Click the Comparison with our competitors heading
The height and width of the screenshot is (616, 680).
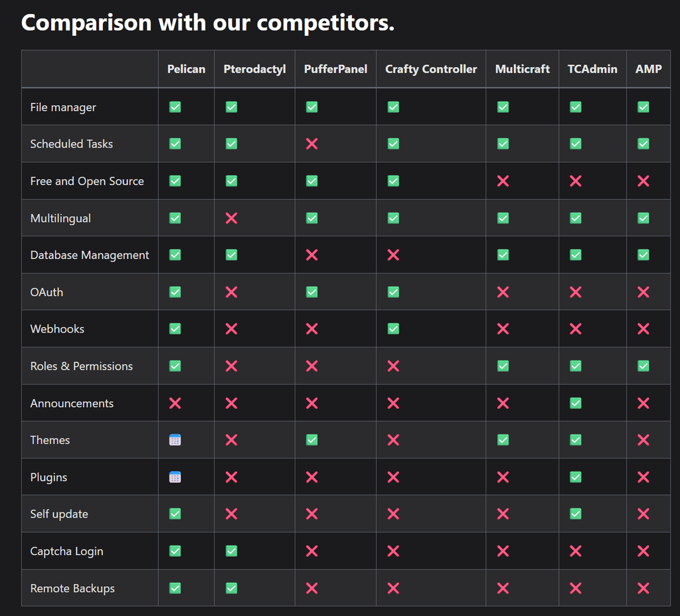coord(208,23)
